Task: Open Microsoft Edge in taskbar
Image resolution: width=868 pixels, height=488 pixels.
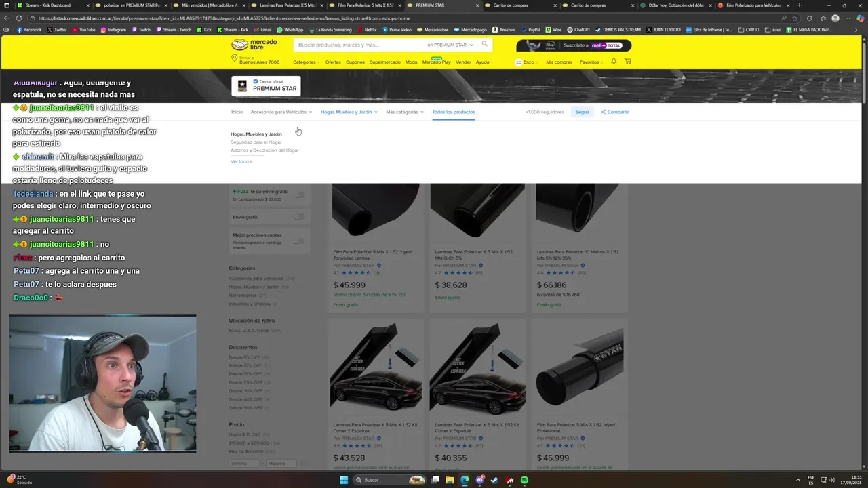Action: (x=465, y=480)
